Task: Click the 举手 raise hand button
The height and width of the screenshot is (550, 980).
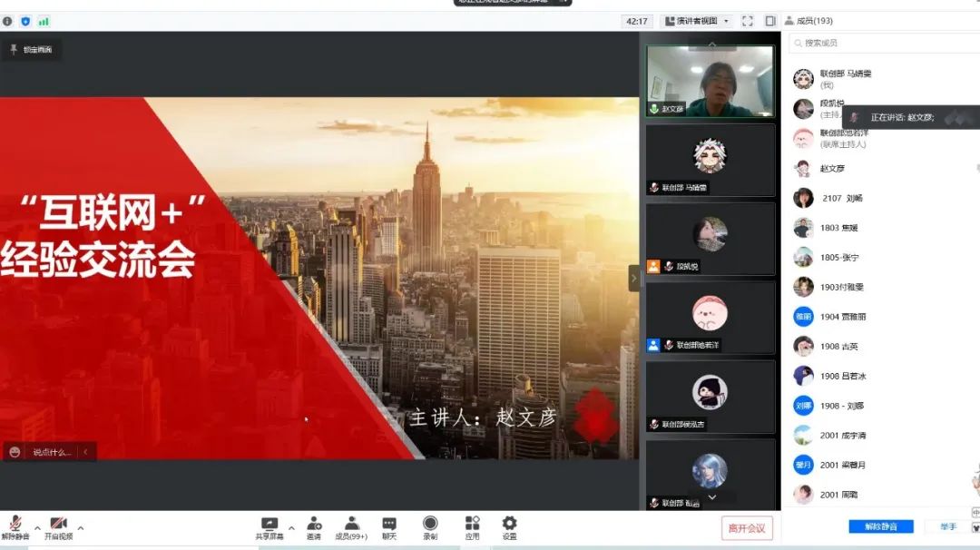Action: click(x=948, y=526)
